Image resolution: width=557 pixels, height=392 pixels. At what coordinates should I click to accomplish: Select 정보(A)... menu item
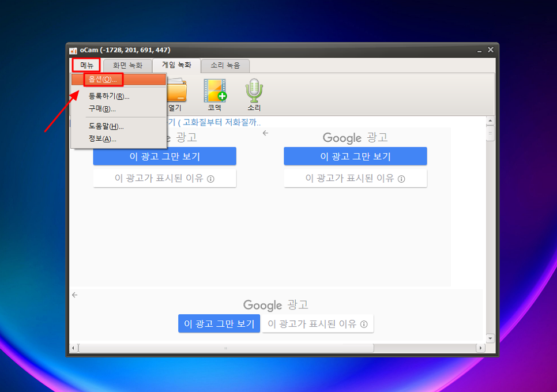click(119, 139)
